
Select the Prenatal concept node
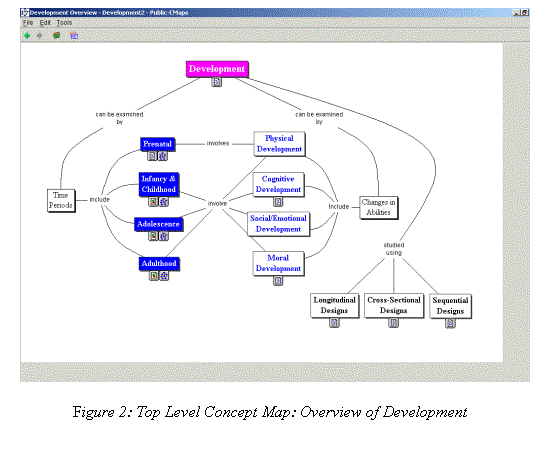pos(157,144)
